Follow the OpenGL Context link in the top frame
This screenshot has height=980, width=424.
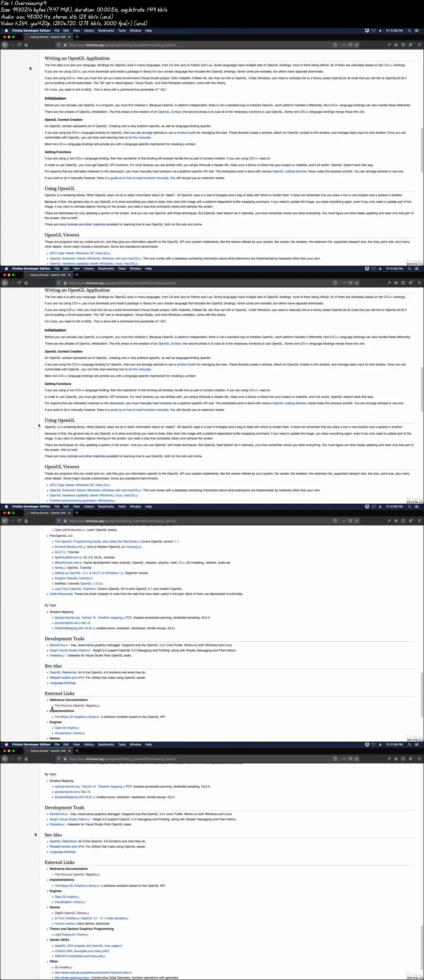pyautogui.click(x=169, y=112)
